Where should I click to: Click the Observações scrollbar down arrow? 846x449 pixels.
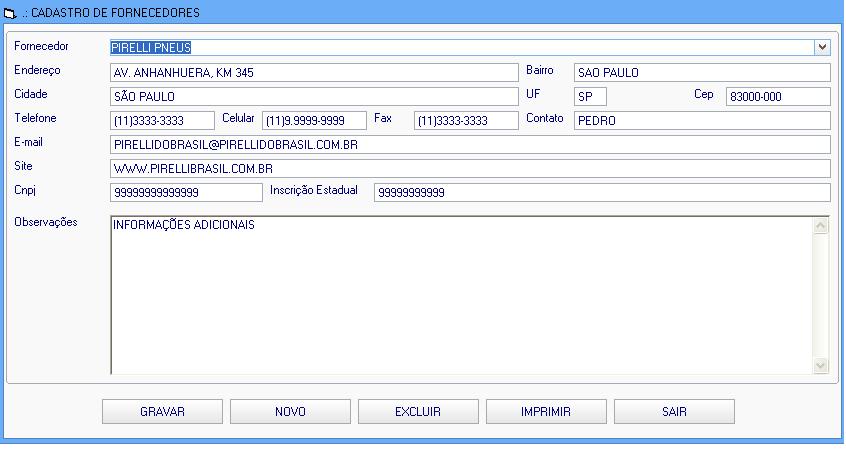[821, 365]
